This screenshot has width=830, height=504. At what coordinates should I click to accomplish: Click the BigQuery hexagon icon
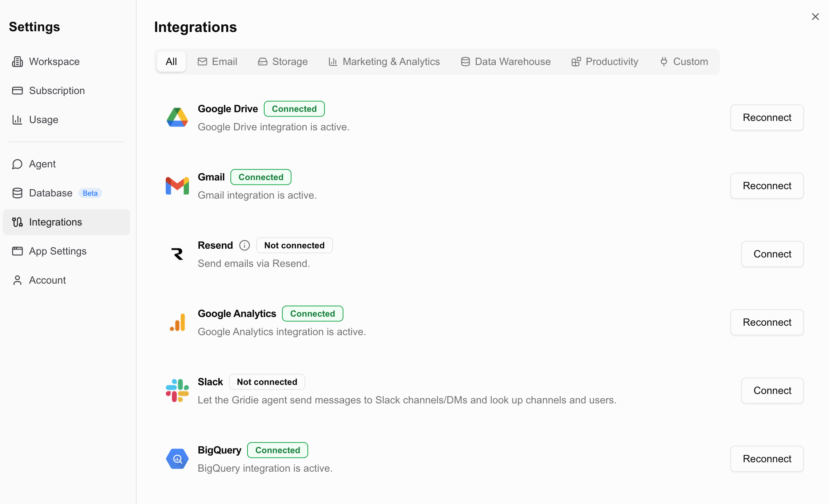177,459
